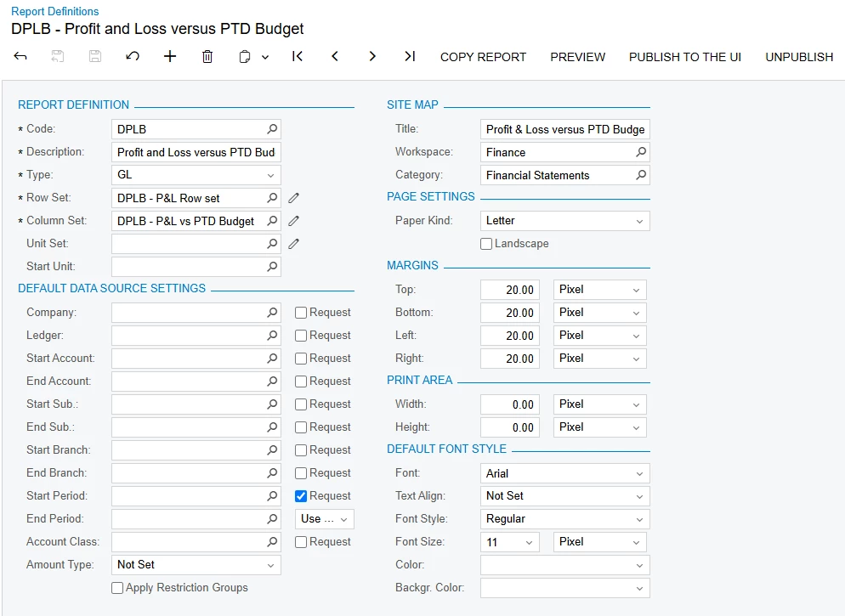Toggle the Landscape checkbox
The height and width of the screenshot is (616, 845).
486,244
